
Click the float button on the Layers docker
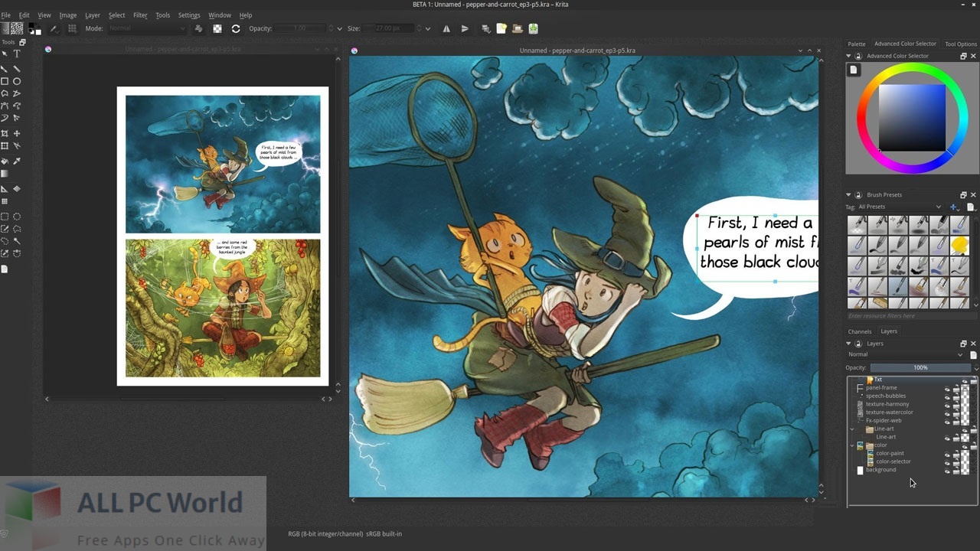pyautogui.click(x=962, y=344)
